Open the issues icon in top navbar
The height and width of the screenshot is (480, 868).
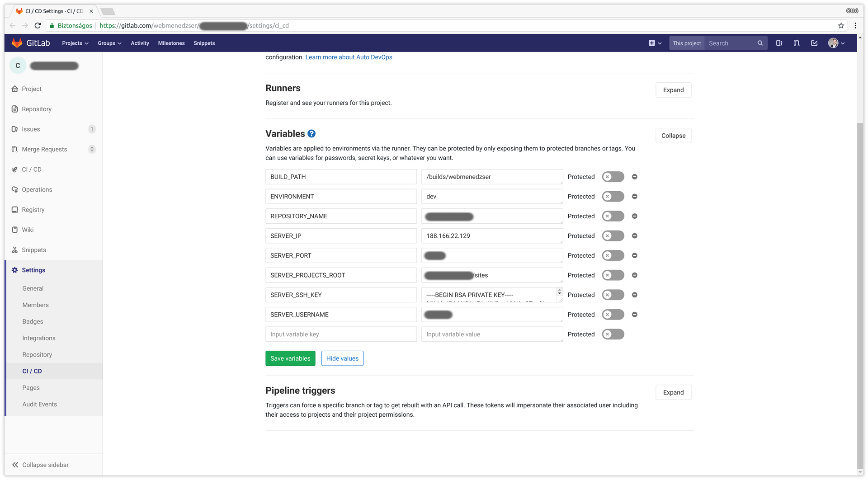(779, 43)
